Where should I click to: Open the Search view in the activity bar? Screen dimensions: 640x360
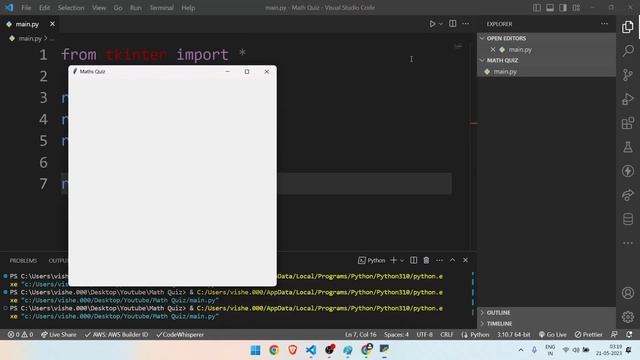pyautogui.click(x=628, y=51)
